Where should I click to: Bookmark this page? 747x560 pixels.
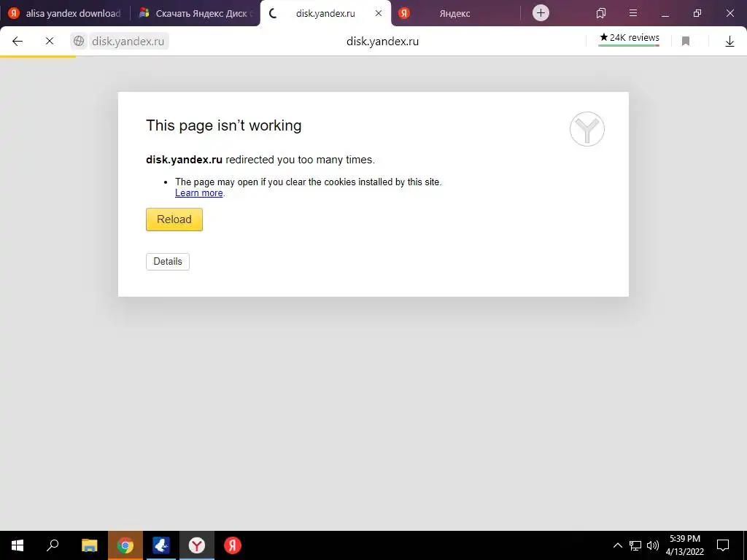pyautogui.click(x=686, y=42)
